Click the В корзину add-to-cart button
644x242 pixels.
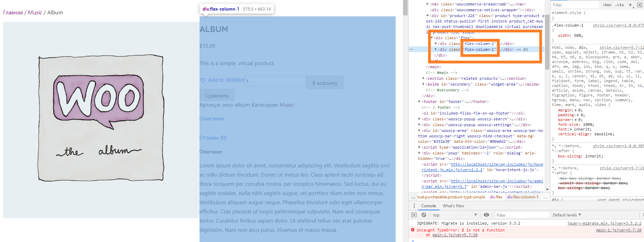(325, 83)
